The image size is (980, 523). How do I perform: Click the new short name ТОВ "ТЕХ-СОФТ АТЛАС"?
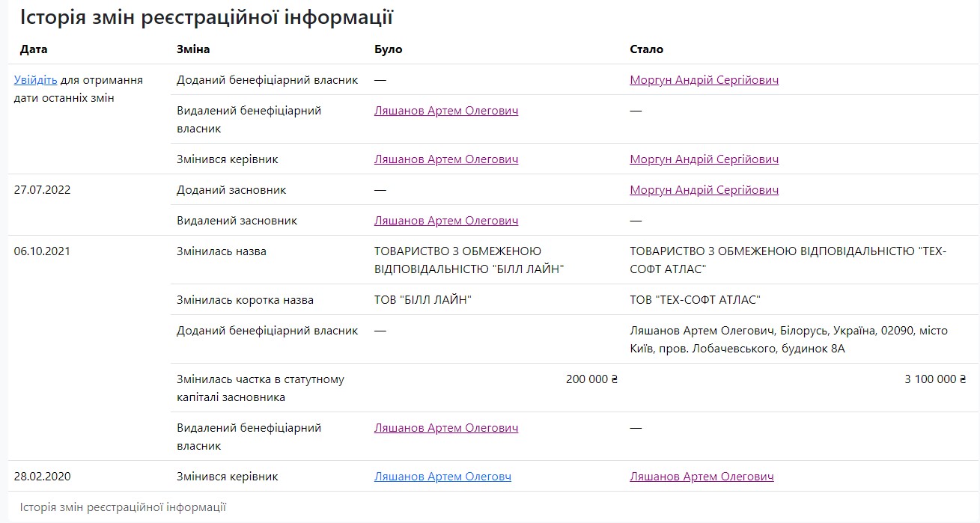pos(695,300)
